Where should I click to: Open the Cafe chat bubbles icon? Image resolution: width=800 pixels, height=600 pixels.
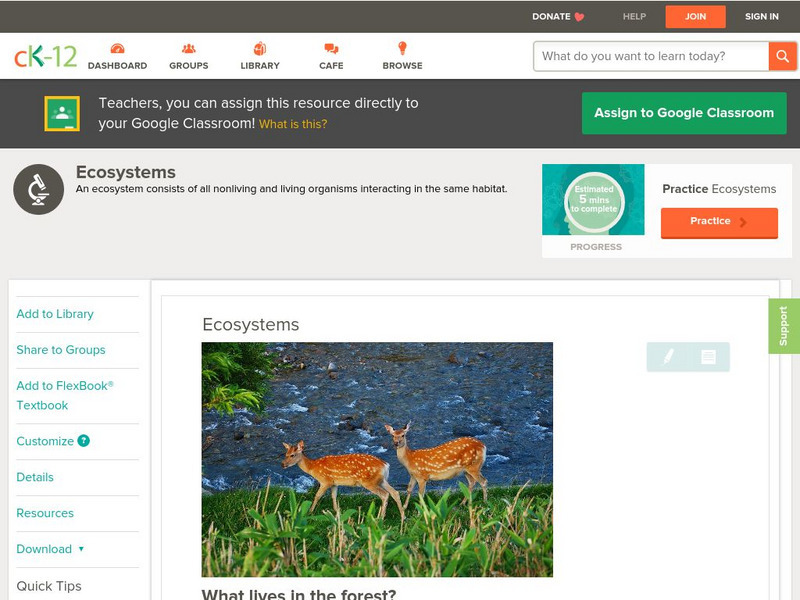click(331, 48)
